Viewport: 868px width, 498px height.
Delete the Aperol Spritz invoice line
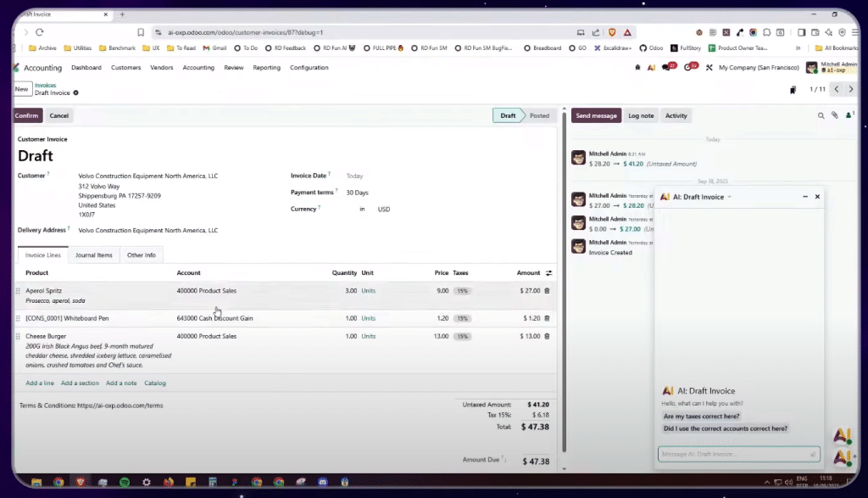[x=547, y=291]
